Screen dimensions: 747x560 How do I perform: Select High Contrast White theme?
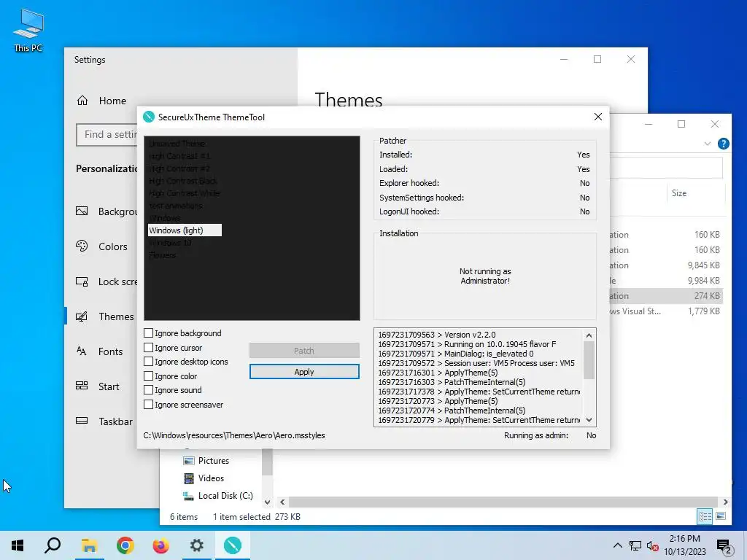tap(185, 192)
